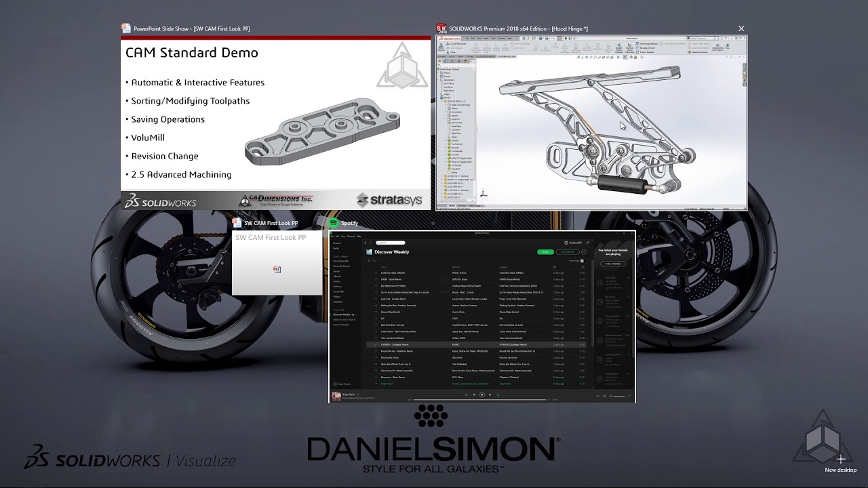The height and width of the screenshot is (488, 868).
Task: Click the FOLLOWING button in Spotify
Action: 568,252
